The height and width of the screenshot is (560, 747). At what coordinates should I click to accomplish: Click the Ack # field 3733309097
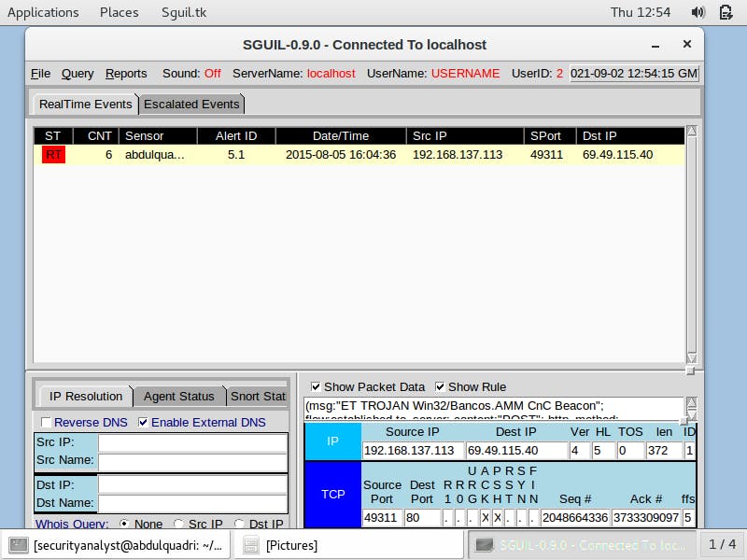pos(645,518)
